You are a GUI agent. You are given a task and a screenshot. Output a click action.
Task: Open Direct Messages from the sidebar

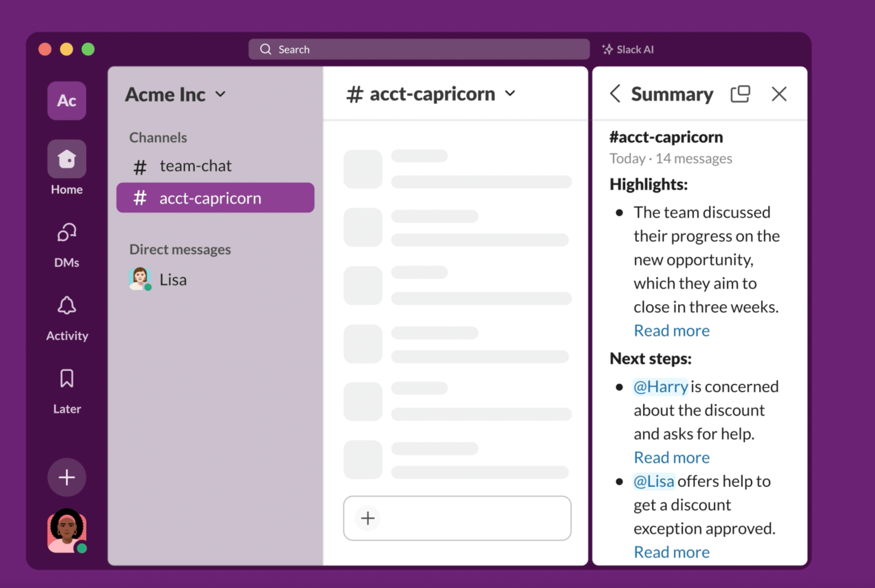[66, 232]
